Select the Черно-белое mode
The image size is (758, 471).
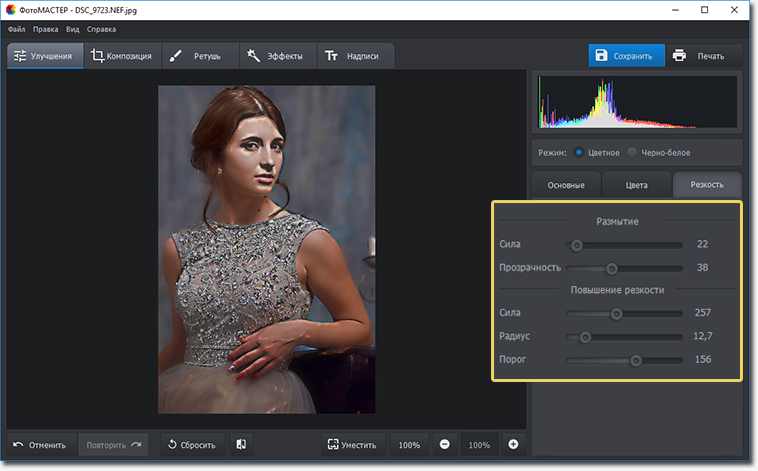tap(633, 152)
